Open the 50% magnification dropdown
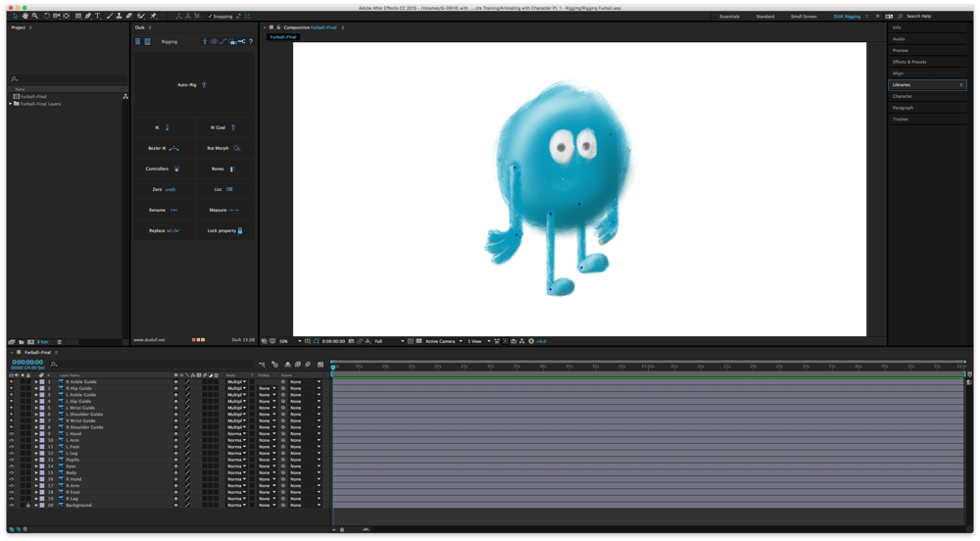The width and height of the screenshot is (980, 541). tap(291, 341)
